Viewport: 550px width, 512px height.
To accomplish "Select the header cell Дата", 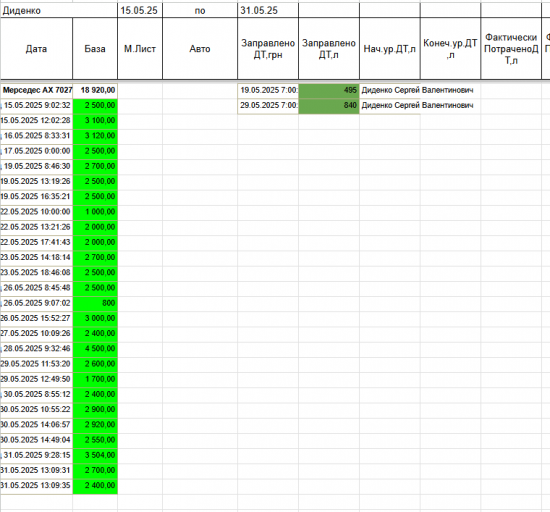I will (x=36, y=49).
